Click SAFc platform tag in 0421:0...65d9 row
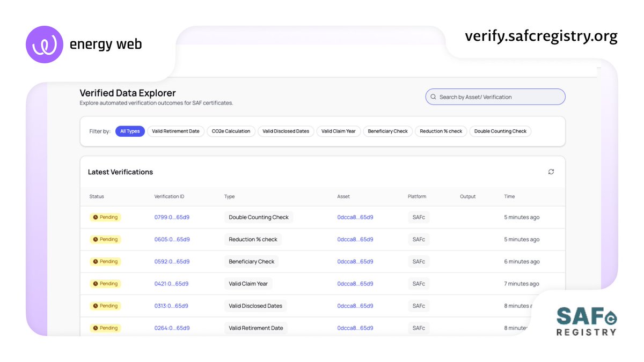 pos(419,284)
